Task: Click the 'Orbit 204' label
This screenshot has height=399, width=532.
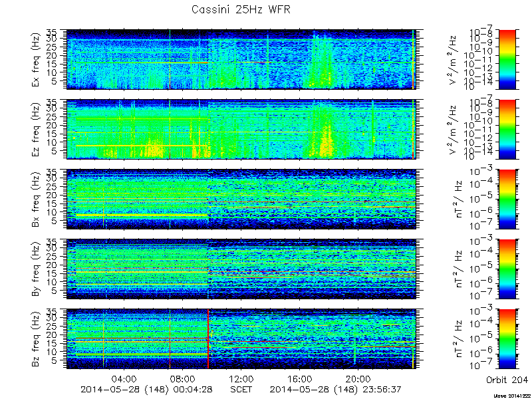Action: coord(507,380)
